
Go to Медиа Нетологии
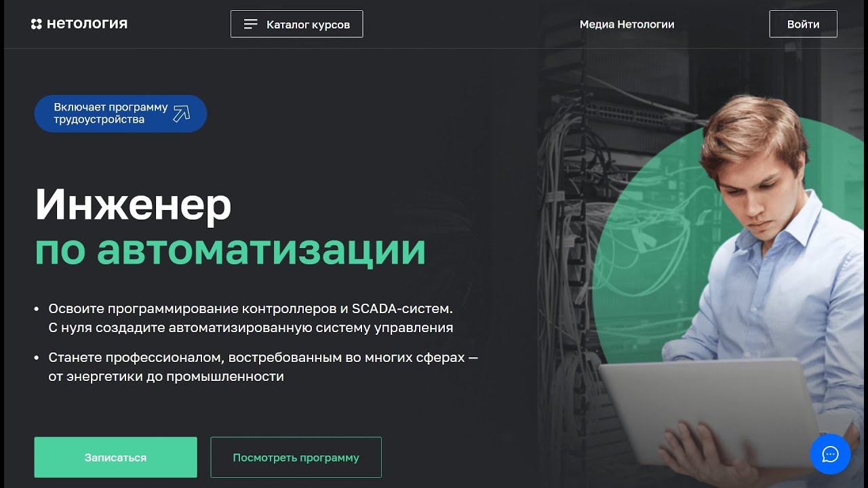coord(627,24)
